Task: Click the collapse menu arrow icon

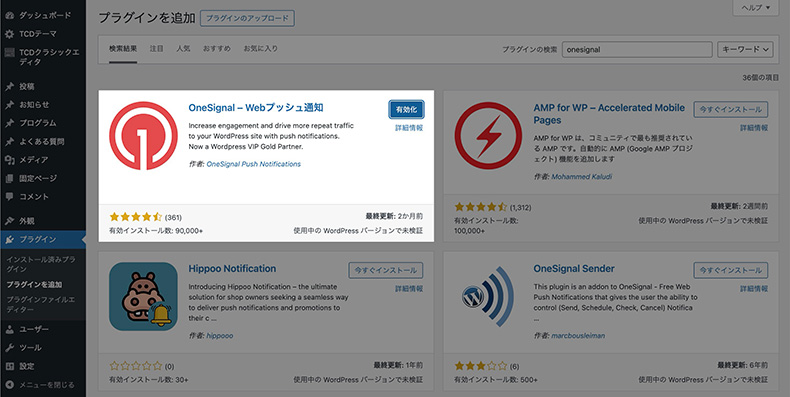Action: [9, 385]
